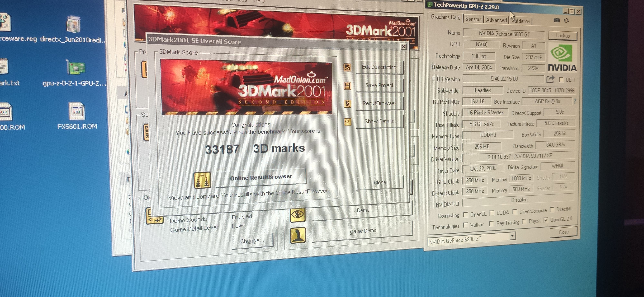This screenshot has height=297, width=644.
Task: Click the X on the Overall Score dialog
Action: 403,46
